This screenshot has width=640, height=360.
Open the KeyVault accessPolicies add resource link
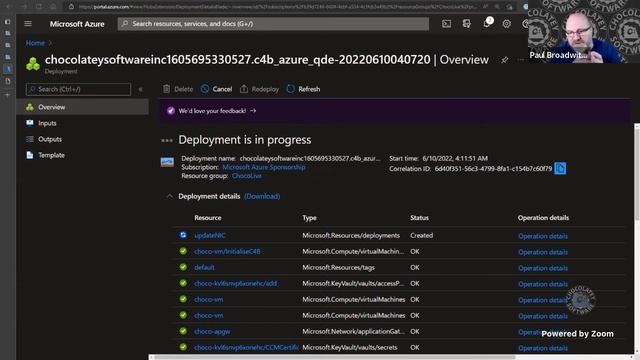click(235, 283)
